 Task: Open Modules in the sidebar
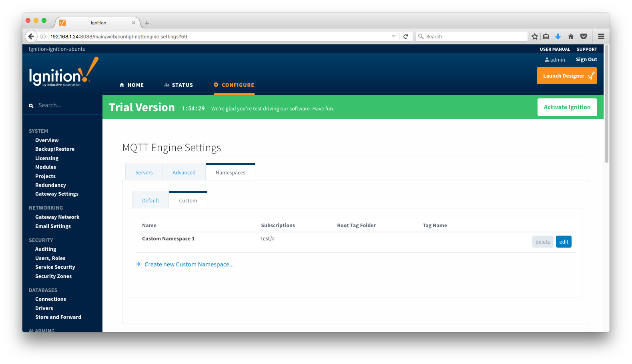[46, 167]
